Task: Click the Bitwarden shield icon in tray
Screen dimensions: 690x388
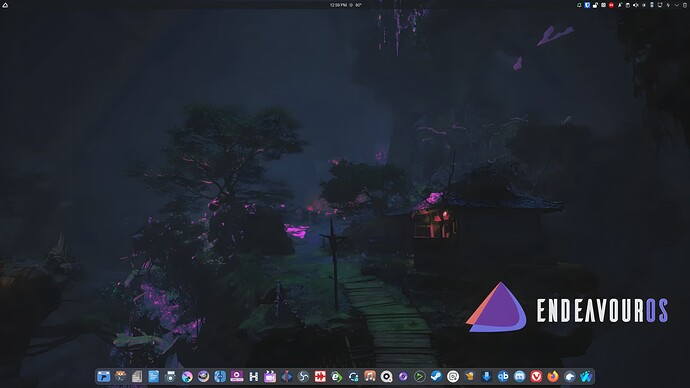Action: point(587,5)
